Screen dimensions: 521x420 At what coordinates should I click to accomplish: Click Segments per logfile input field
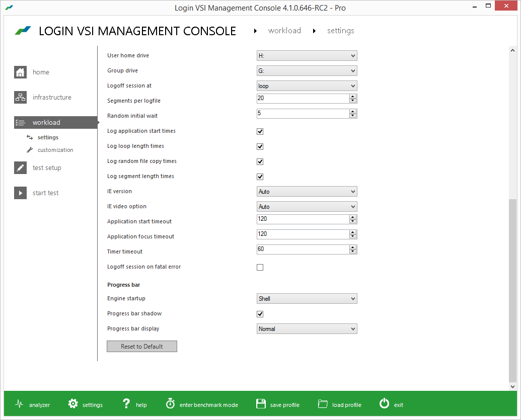pos(303,98)
